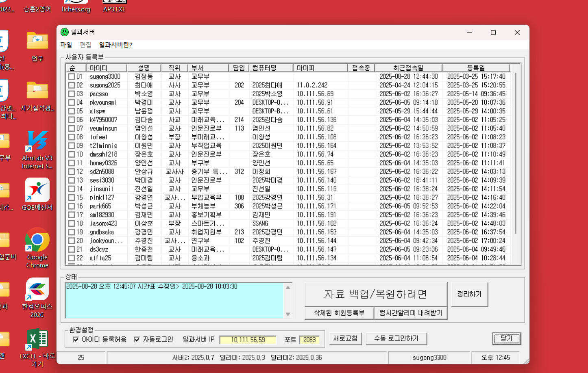
Task: Sort by the 등록일 column header
Action: [x=476, y=68]
